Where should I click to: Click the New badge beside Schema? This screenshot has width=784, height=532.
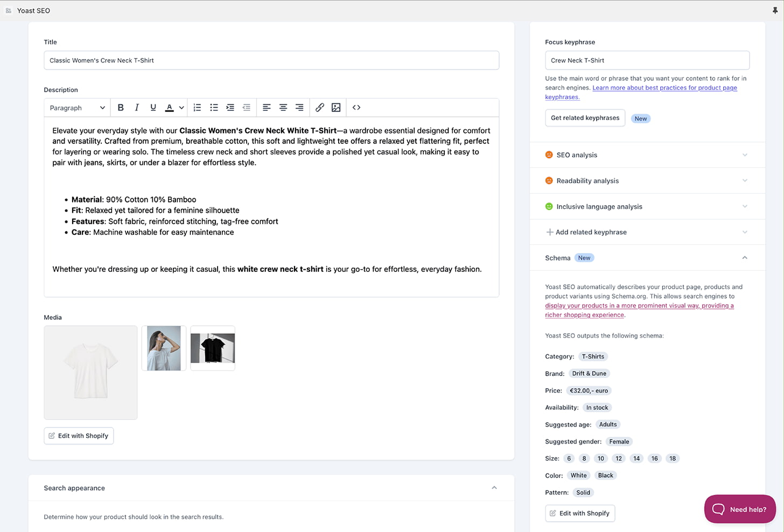click(584, 258)
